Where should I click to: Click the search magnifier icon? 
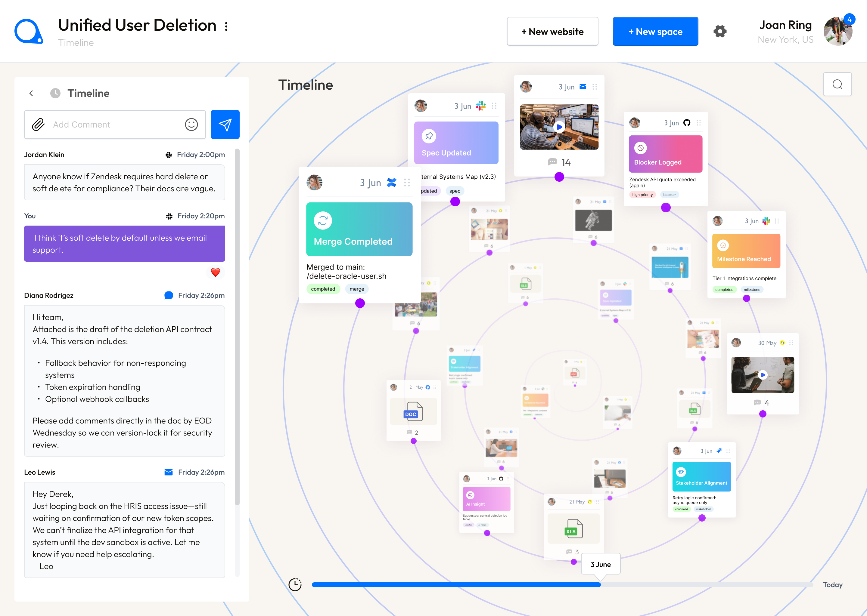coord(837,84)
